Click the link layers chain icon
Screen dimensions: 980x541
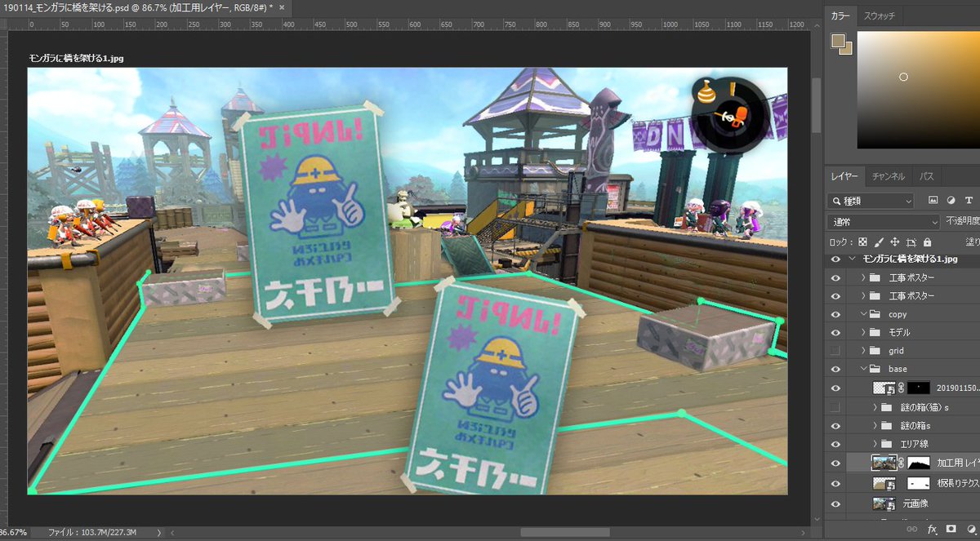(x=912, y=530)
